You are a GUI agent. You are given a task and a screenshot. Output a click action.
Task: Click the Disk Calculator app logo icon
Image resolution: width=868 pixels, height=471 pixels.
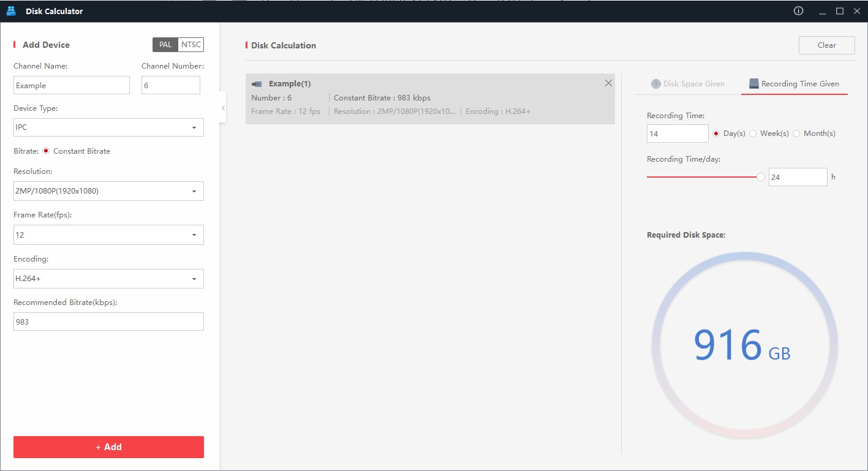(x=11, y=11)
